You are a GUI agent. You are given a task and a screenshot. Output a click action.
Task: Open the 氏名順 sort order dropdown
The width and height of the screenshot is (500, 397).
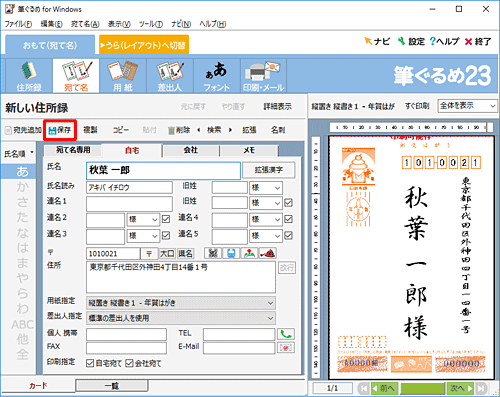[19, 154]
